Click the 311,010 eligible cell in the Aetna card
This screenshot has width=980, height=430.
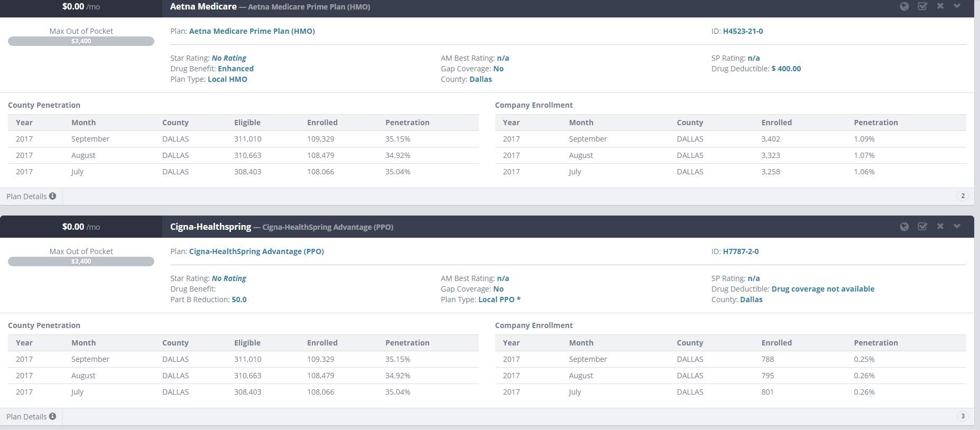point(248,139)
